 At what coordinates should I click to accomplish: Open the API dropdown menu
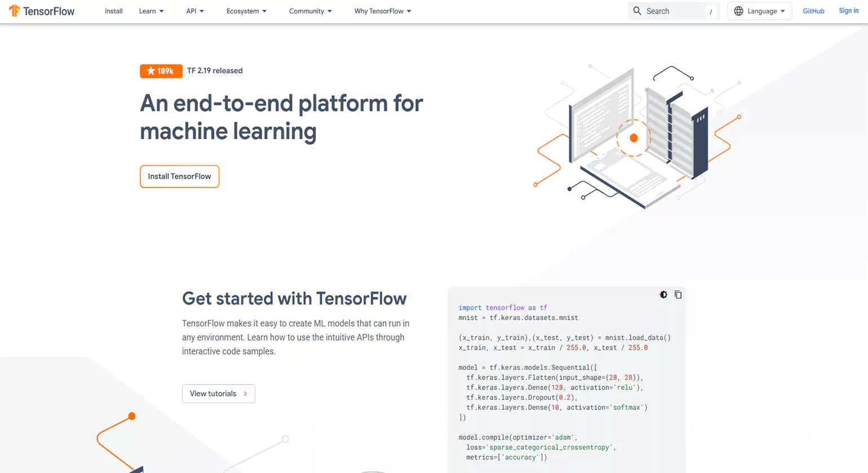coord(195,11)
